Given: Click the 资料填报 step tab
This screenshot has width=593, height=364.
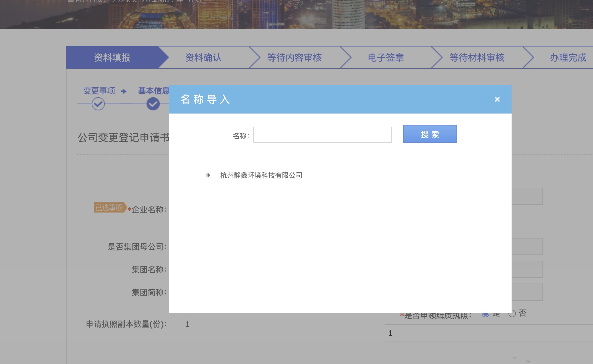Looking at the screenshot, I should pyautogui.click(x=112, y=57).
